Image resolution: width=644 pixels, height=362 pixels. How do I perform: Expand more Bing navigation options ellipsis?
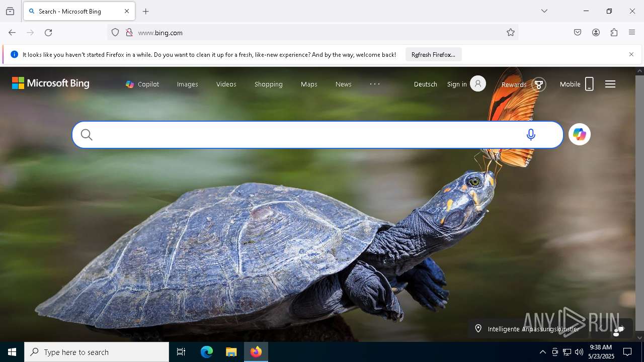click(375, 84)
